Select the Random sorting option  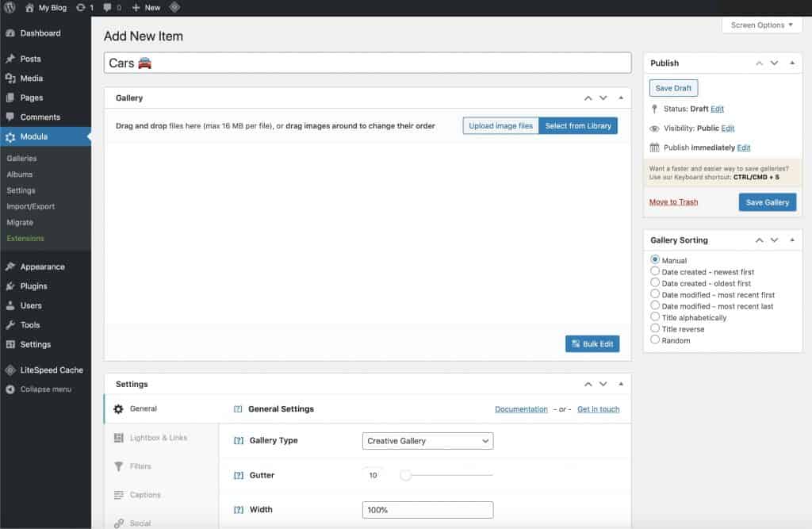click(655, 339)
